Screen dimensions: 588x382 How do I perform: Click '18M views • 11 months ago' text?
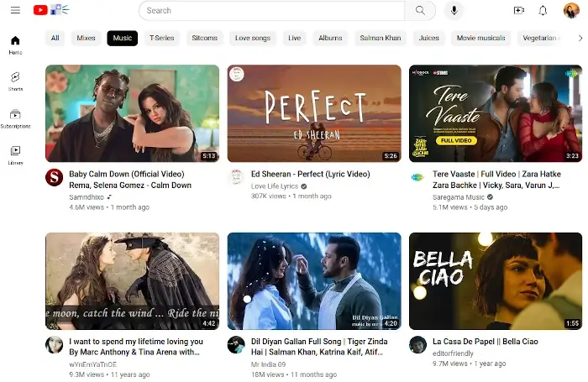[294, 374]
